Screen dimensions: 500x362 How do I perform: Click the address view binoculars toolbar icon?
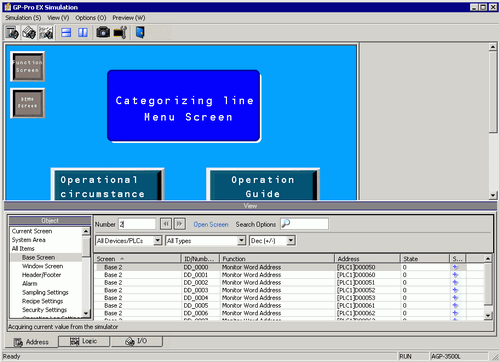tap(12, 33)
